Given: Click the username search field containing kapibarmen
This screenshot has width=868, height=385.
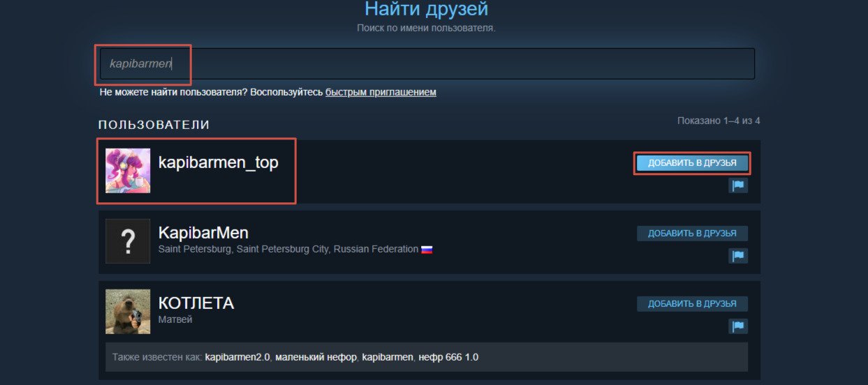Looking at the screenshot, I should click(427, 63).
